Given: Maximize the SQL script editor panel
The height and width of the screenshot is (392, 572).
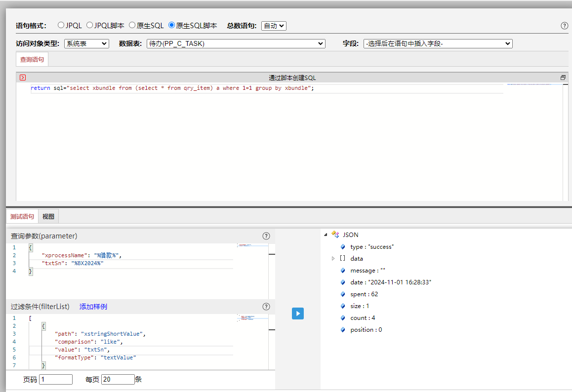Looking at the screenshot, I should pyautogui.click(x=563, y=78).
